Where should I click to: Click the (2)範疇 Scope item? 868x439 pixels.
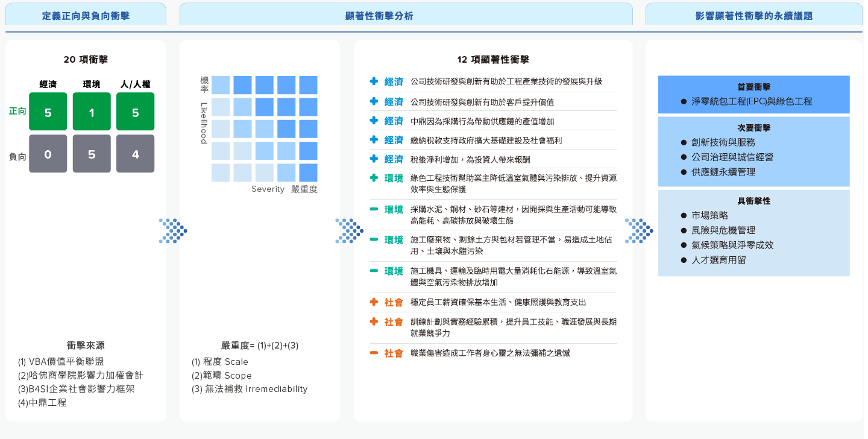[x=222, y=375]
